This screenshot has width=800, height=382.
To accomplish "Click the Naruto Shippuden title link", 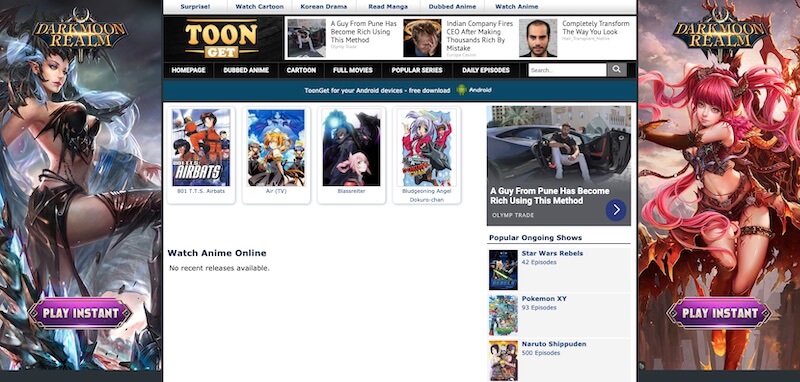I will pos(554,344).
